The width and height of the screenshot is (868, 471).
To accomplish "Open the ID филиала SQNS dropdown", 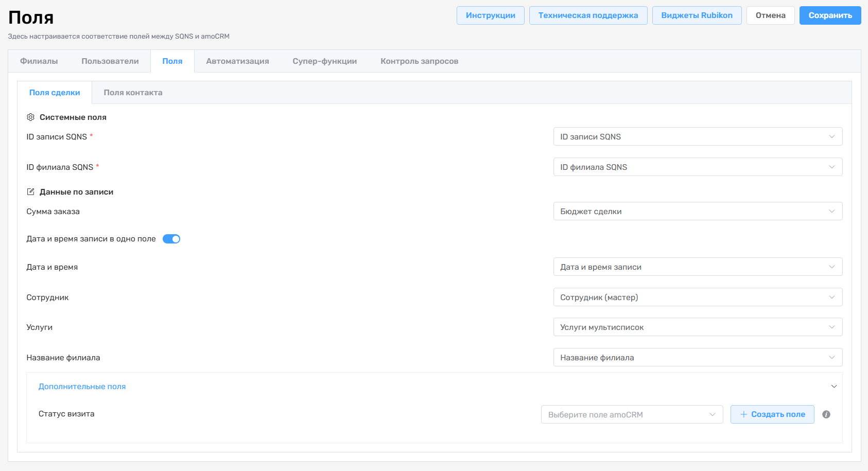I will [698, 167].
